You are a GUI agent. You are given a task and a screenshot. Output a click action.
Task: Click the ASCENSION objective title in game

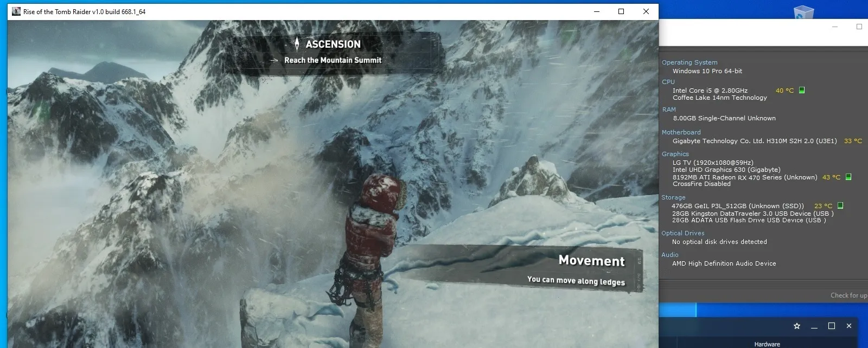333,44
